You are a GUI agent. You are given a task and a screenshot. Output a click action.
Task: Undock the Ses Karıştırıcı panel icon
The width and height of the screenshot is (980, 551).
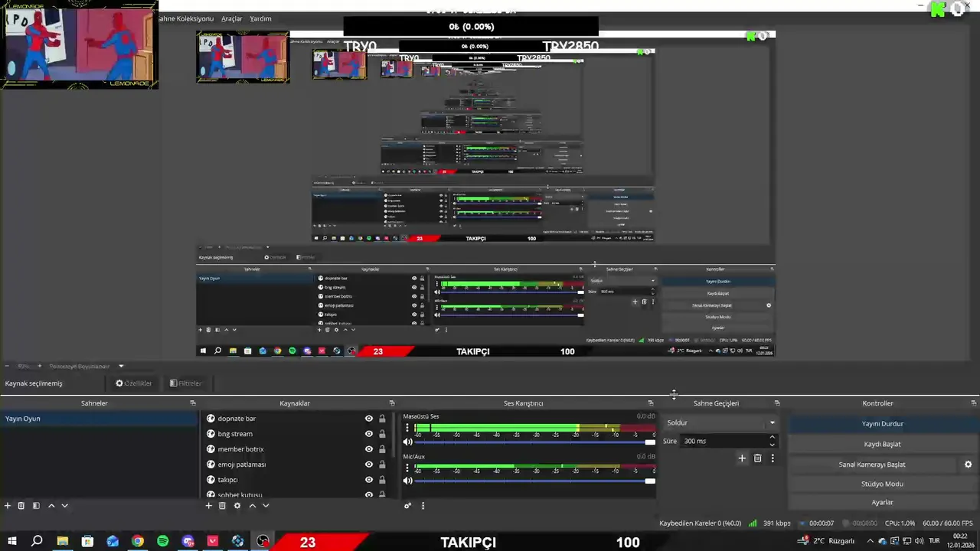coord(651,403)
